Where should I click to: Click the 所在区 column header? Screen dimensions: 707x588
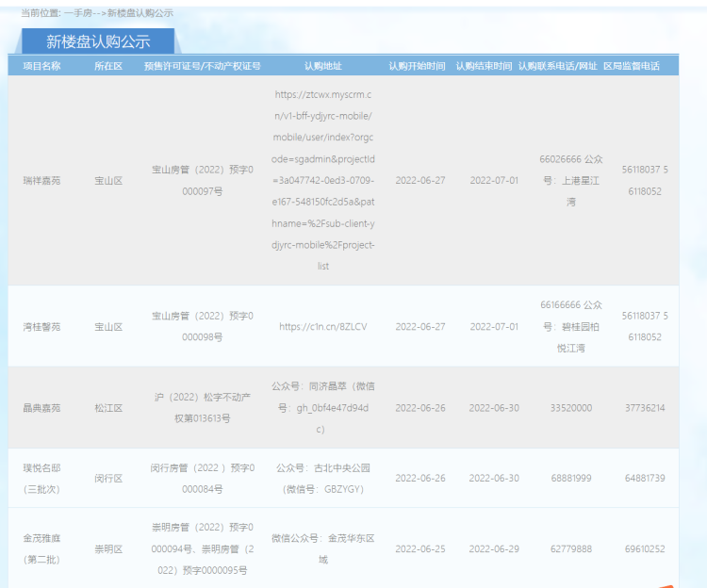pos(108,66)
